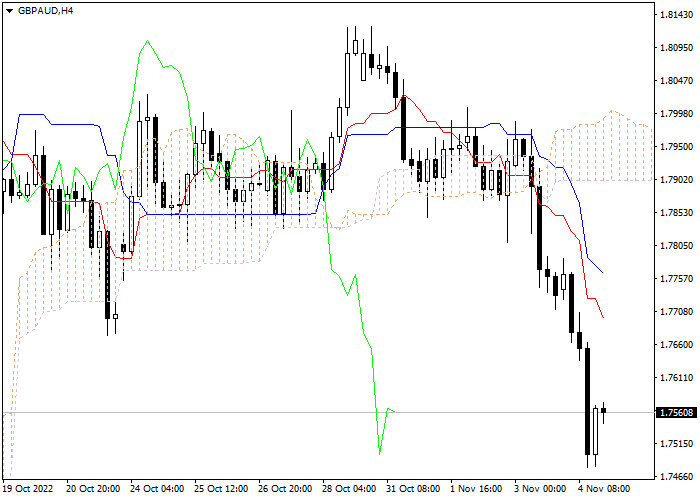Screen dimensions: 700x500
Task: Click the 26 Oct 20:00 time label
Action: coord(285,489)
